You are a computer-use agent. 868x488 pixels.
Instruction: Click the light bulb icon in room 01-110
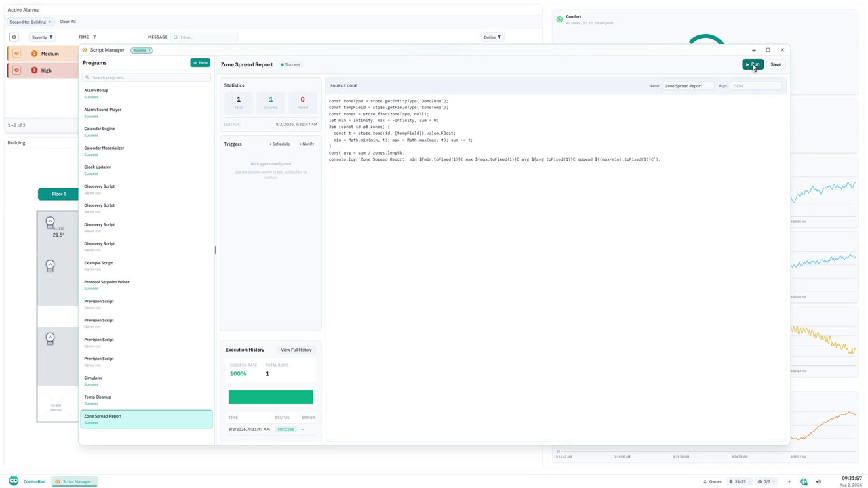tap(50, 222)
